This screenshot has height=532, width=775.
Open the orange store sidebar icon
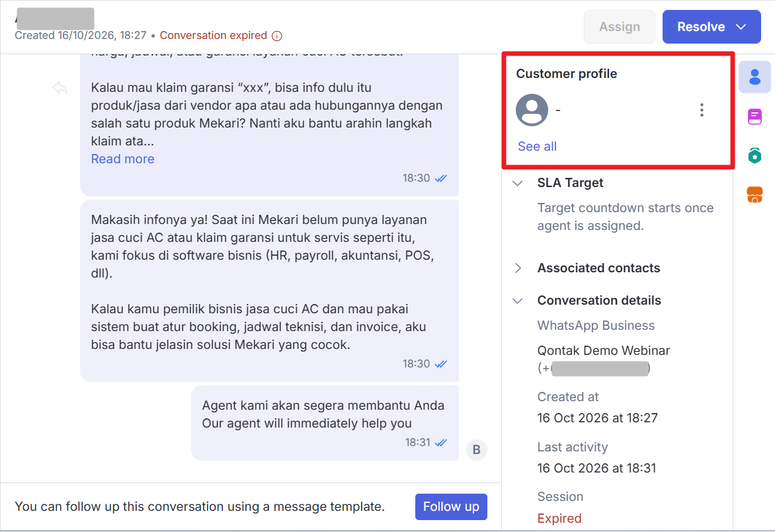(x=755, y=194)
